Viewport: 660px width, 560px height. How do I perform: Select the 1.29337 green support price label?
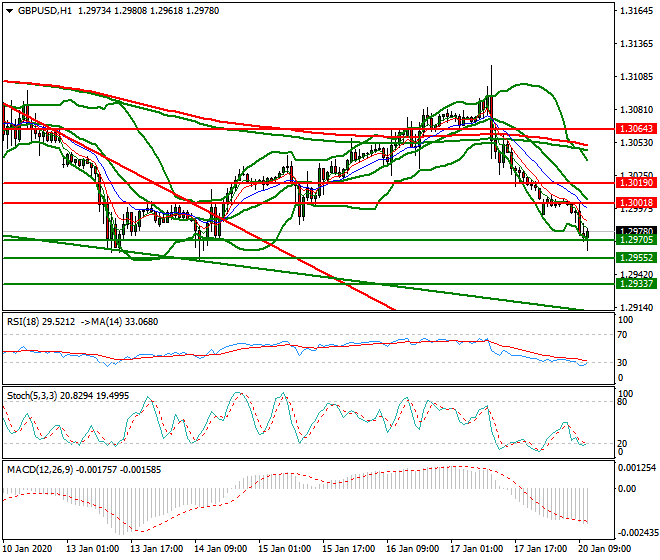(636, 284)
